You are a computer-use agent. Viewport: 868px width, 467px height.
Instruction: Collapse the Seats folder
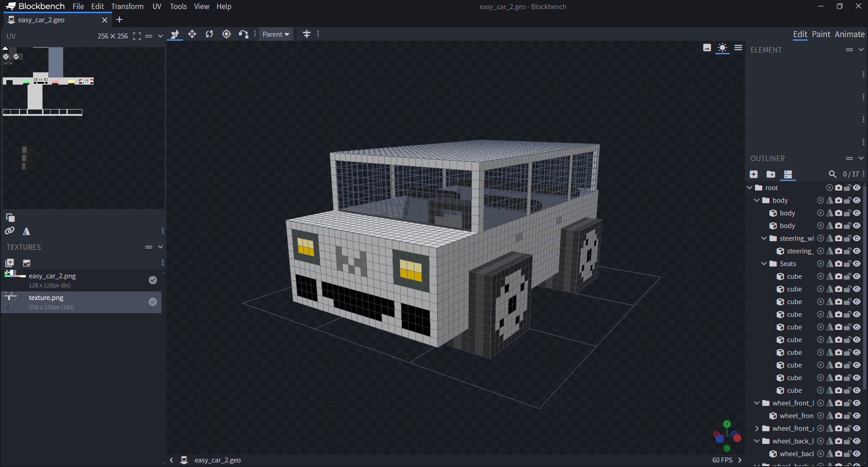point(764,264)
